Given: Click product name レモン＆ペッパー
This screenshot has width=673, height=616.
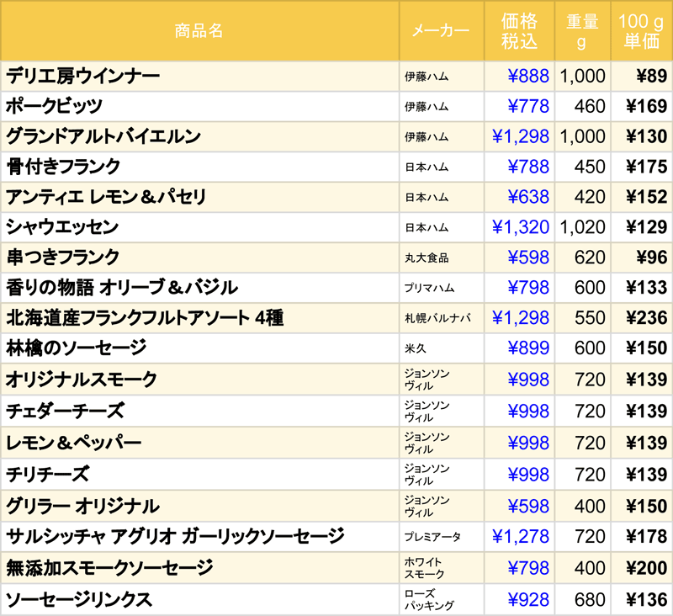Looking at the screenshot, I should pyautogui.click(x=73, y=443).
